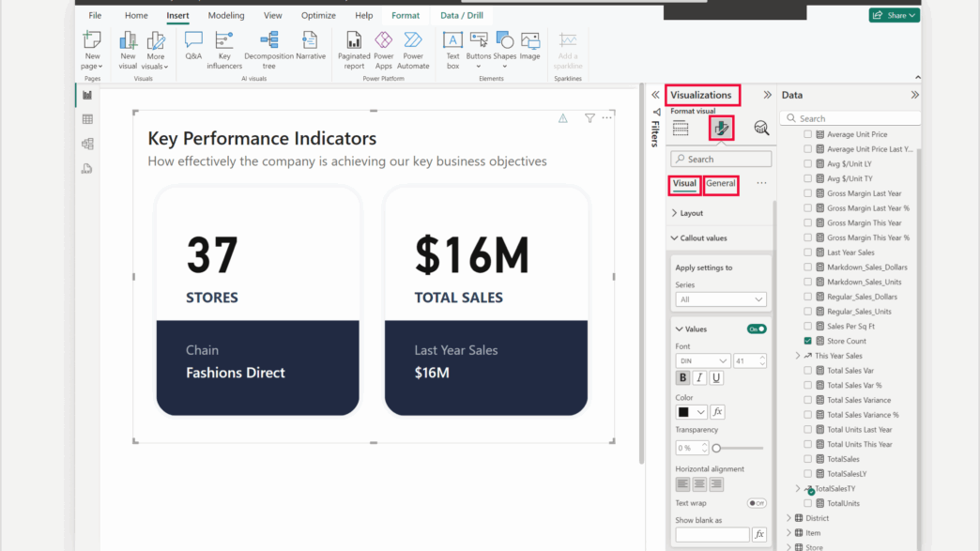This screenshot has height=551, width=980.
Task: Expand the Layout section
Action: pyautogui.click(x=691, y=213)
